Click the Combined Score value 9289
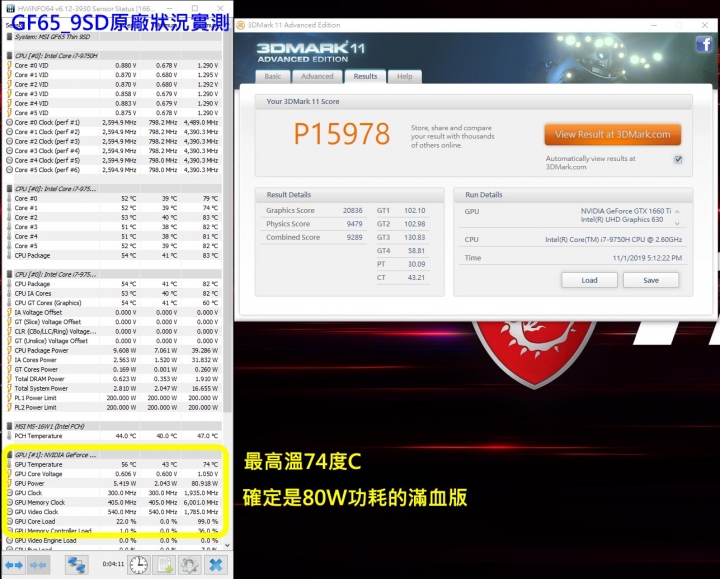The image size is (720, 579). (354, 237)
